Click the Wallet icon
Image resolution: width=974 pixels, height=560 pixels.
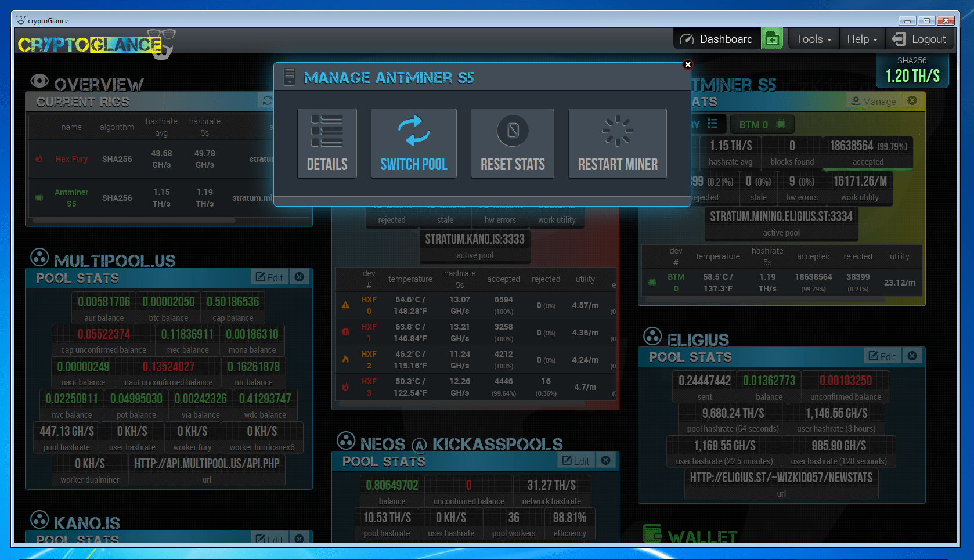[x=652, y=533]
